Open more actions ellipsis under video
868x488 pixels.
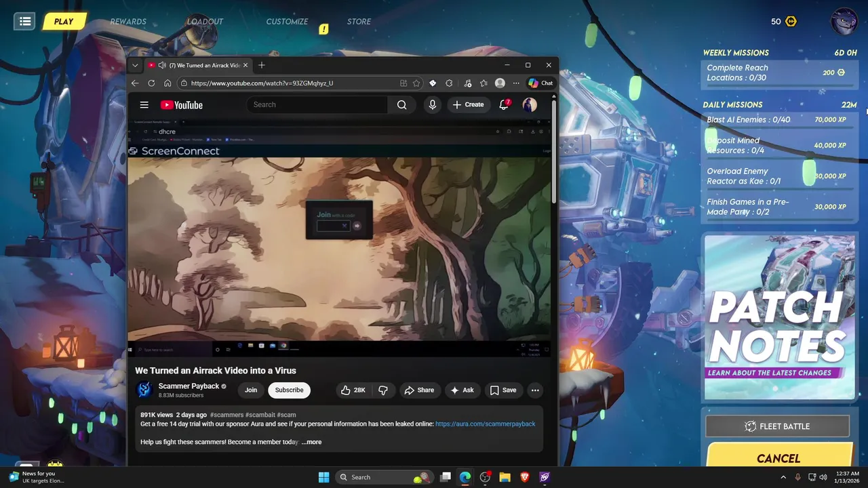[535, 390]
